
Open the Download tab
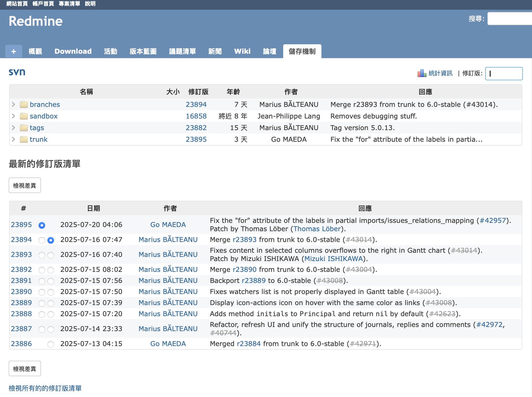tap(73, 51)
